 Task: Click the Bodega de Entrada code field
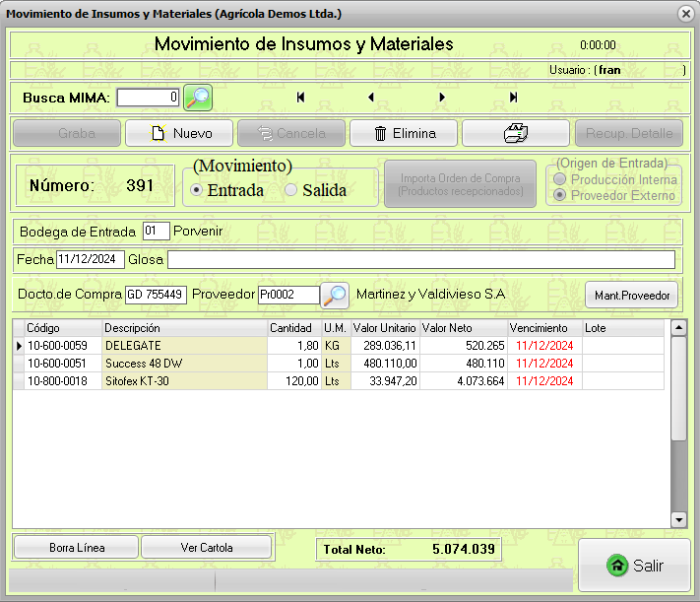pyautogui.click(x=157, y=232)
